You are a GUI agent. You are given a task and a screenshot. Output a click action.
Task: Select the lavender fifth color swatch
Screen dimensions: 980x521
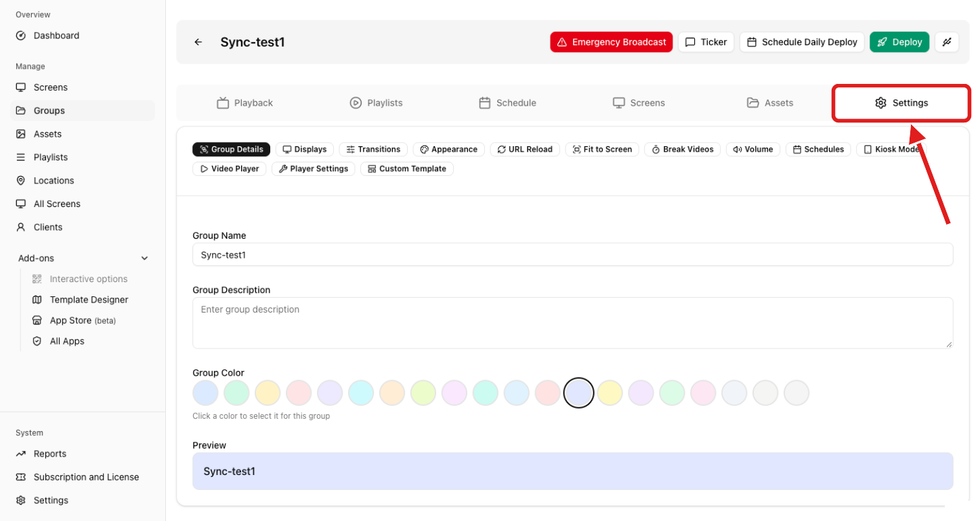pos(330,393)
